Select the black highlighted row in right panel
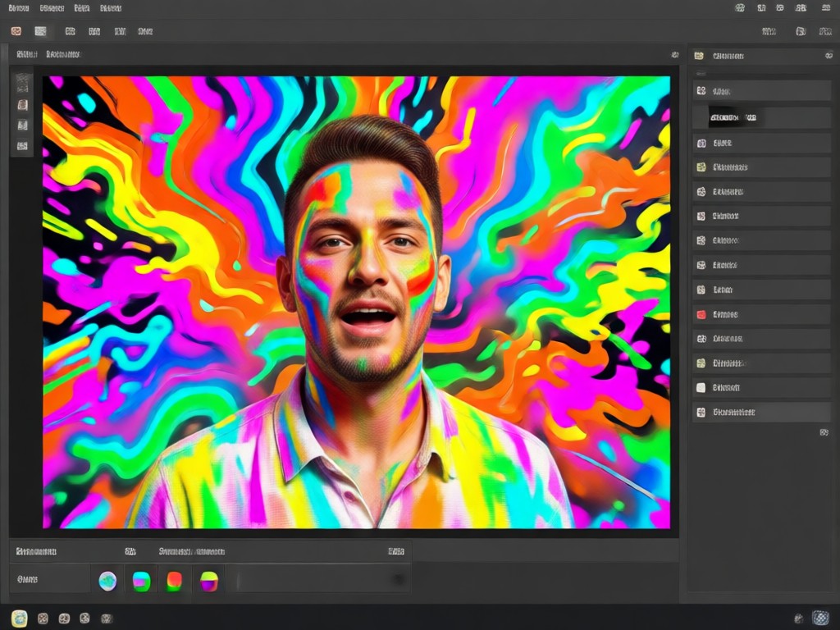 tap(761, 117)
